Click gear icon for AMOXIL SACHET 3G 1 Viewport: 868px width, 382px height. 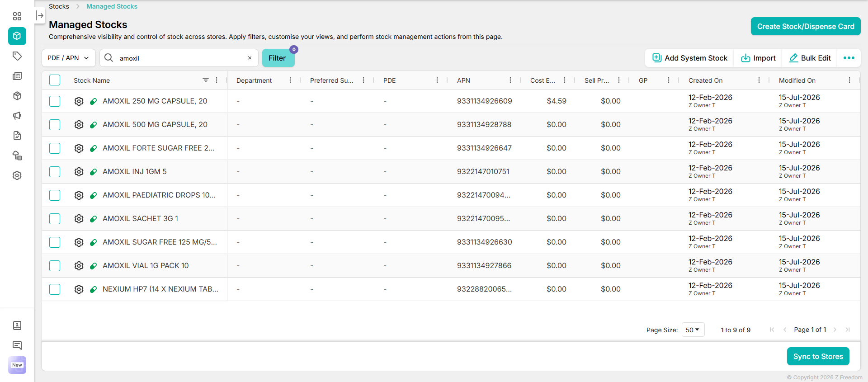(79, 219)
